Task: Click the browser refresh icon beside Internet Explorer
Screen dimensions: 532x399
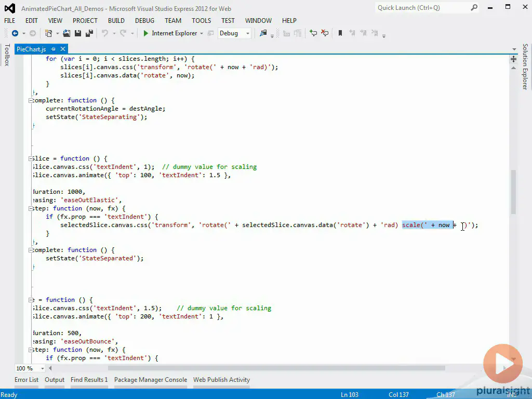Action: pos(210,33)
